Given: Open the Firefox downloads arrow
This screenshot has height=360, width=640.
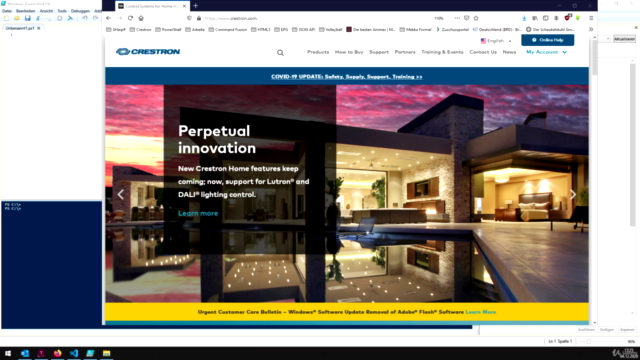Looking at the screenshot, I should [x=524, y=18].
